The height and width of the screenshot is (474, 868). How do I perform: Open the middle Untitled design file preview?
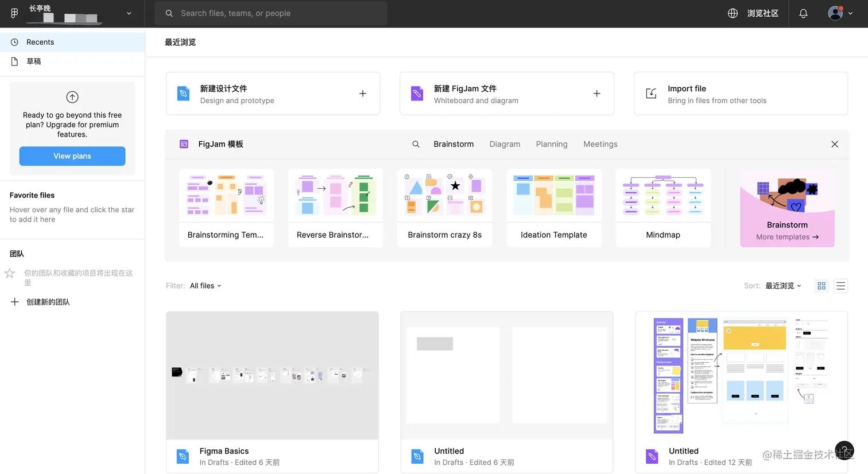click(x=507, y=375)
